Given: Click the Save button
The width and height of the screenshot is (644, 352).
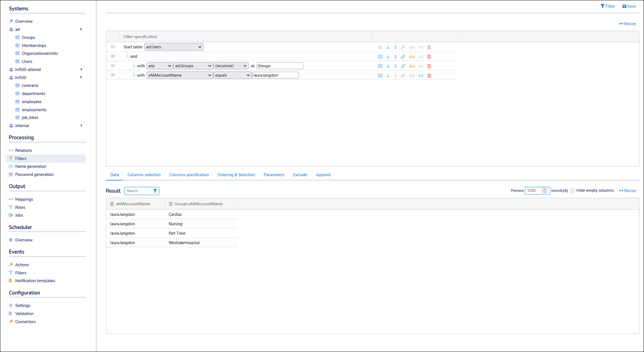Looking at the screenshot, I should (x=629, y=6).
